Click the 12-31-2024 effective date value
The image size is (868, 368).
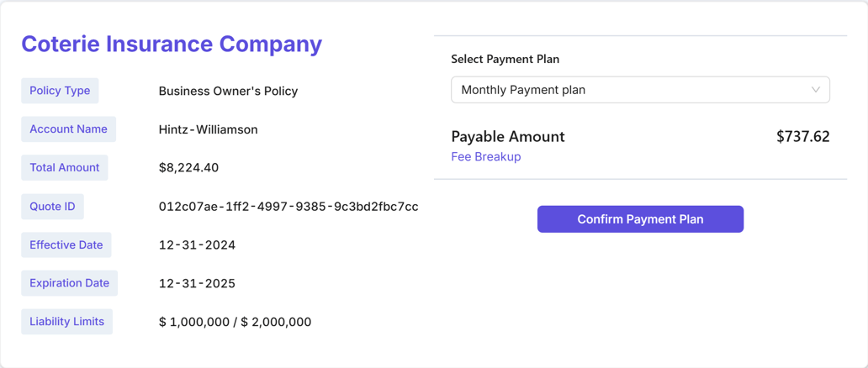pos(197,245)
